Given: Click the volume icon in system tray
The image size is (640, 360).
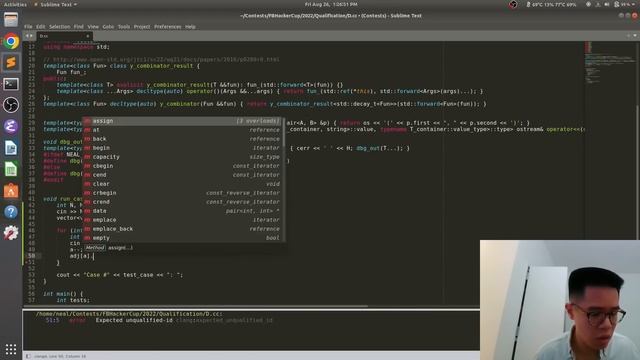Looking at the screenshot, I should point(607,4).
